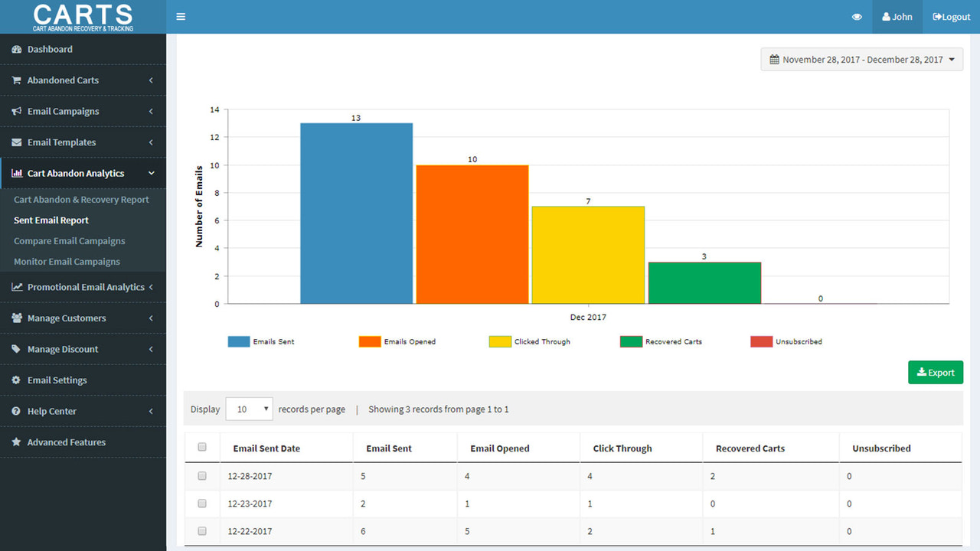Click the Export button

936,372
